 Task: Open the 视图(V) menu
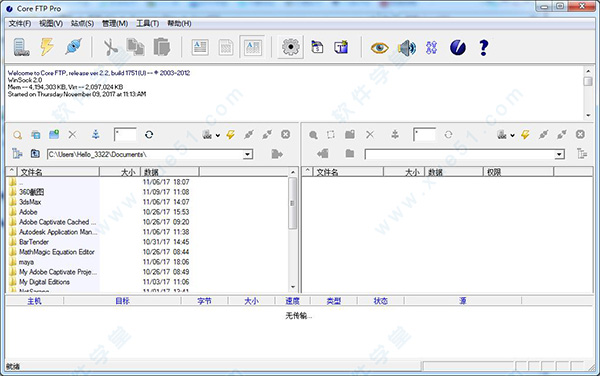click(x=51, y=24)
